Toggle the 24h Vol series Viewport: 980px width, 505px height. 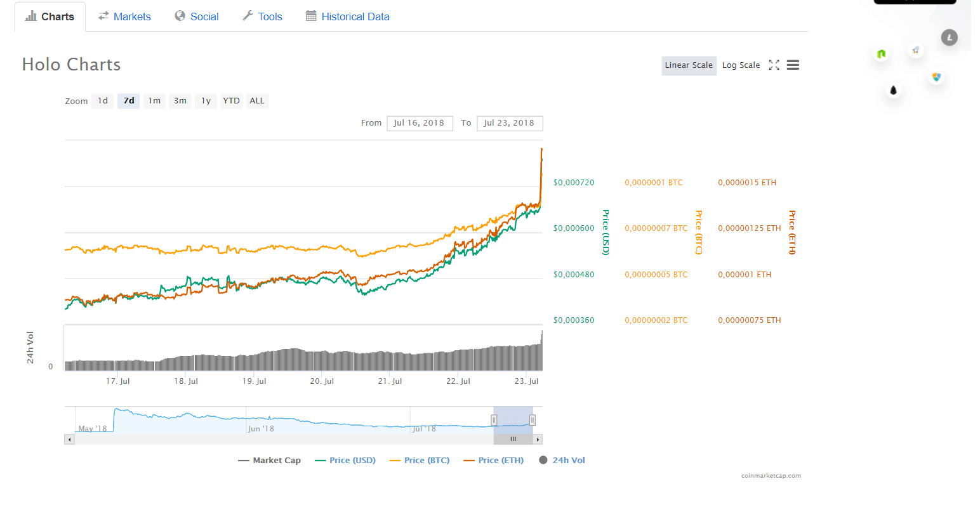click(562, 461)
